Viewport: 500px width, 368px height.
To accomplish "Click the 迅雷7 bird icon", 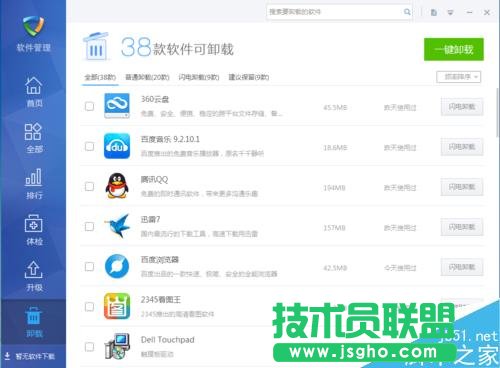I will (x=117, y=226).
